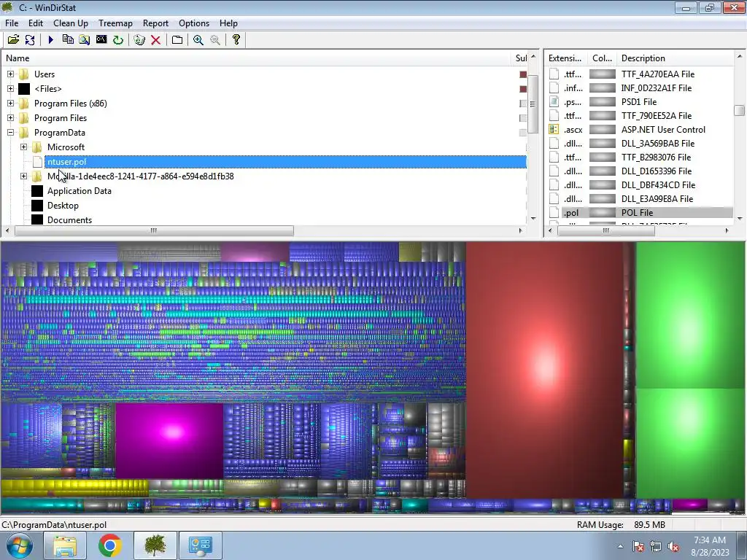Click the greyed Zoom Out magnifier icon
Image resolution: width=747 pixels, height=560 pixels.
215,40
